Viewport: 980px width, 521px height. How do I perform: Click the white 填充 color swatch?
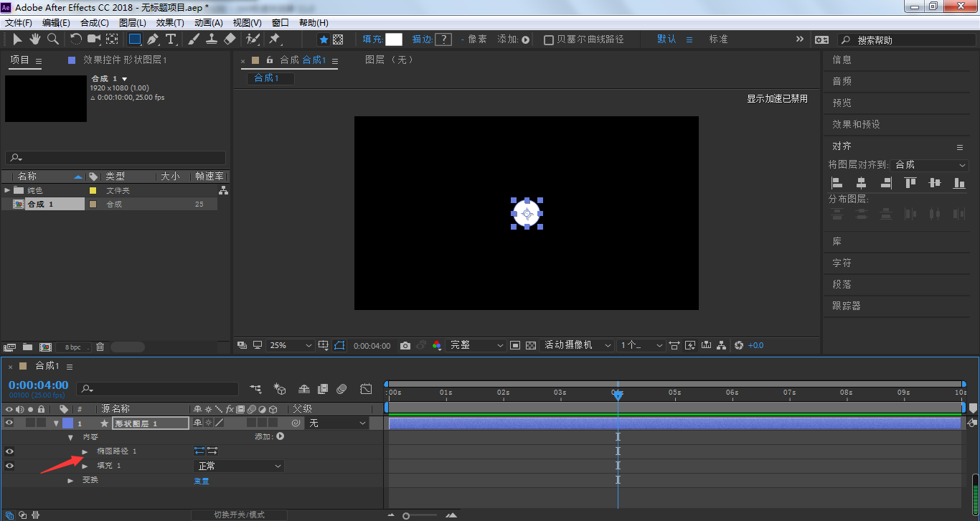click(x=394, y=39)
